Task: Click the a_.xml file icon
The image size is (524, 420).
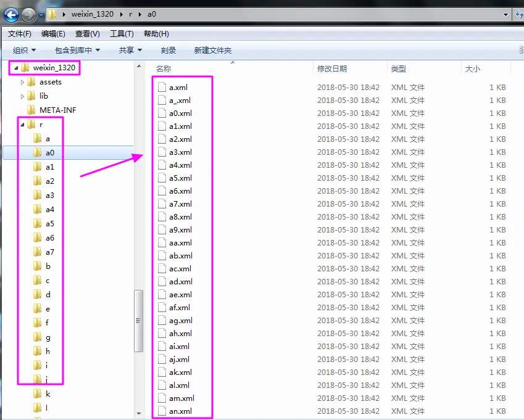Action: (162, 100)
